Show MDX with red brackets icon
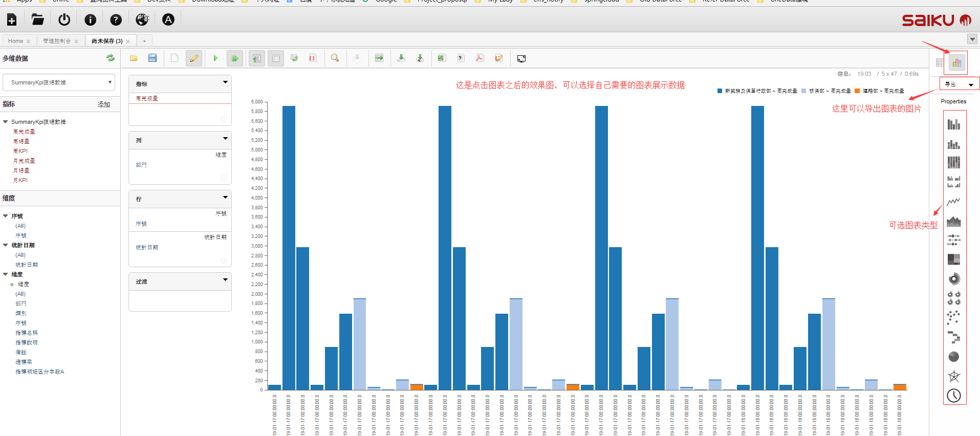 click(313, 58)
